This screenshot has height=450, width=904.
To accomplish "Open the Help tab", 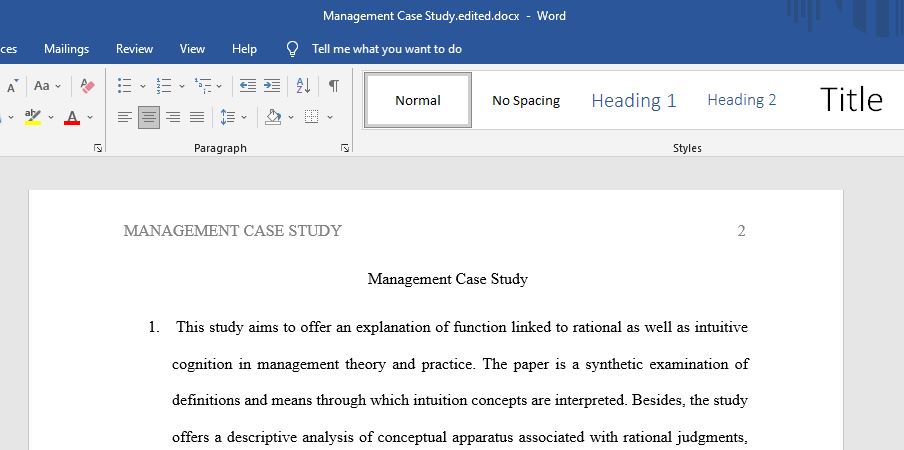I will pos(244,49).
